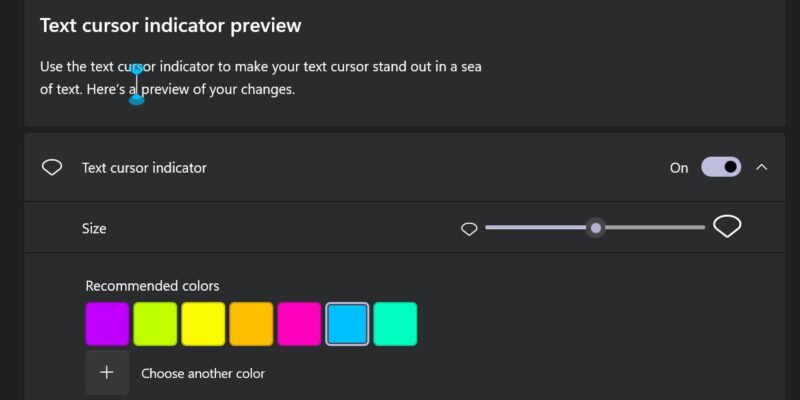800x400 pixels.
Task: Click the On status text
Action: pos(679,168)
